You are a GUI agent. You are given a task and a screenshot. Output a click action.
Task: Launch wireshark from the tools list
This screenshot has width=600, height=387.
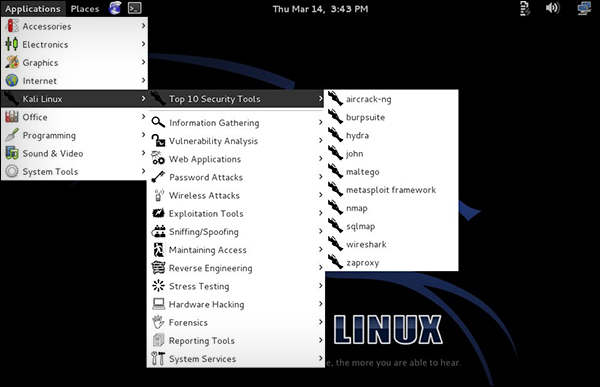[x=391, y=244]
